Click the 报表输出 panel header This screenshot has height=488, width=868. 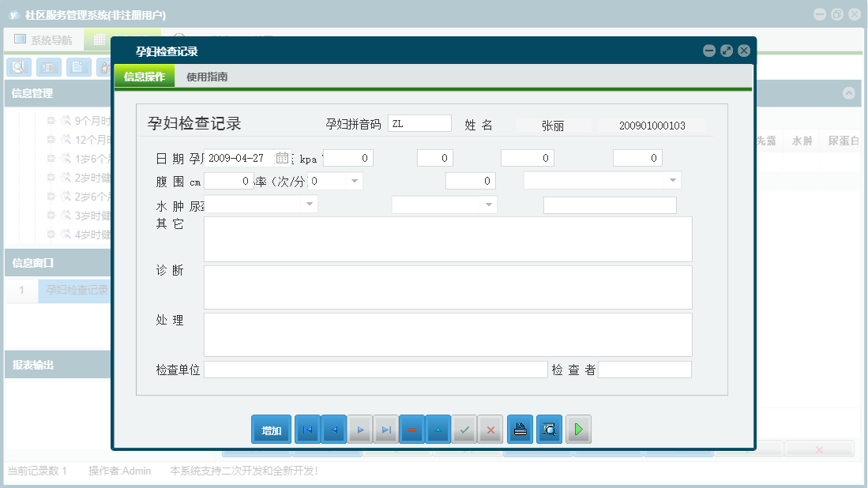(x=58, y=365)
